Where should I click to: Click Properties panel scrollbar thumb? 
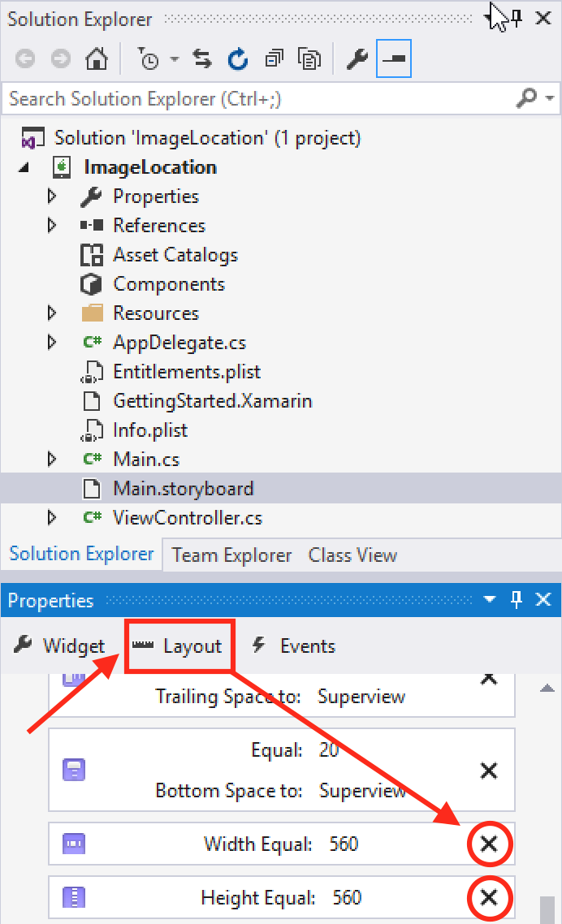pyautogui.click(x=547, y=910)
